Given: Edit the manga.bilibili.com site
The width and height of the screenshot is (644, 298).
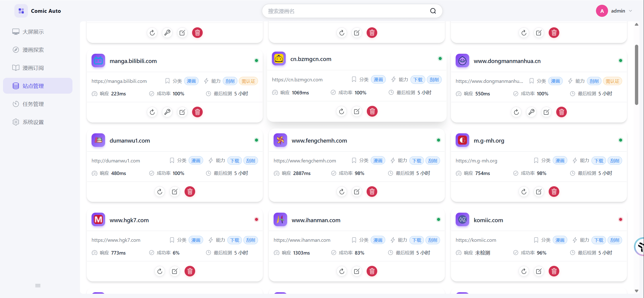Looking at the screenshot, I should [182, 112].
